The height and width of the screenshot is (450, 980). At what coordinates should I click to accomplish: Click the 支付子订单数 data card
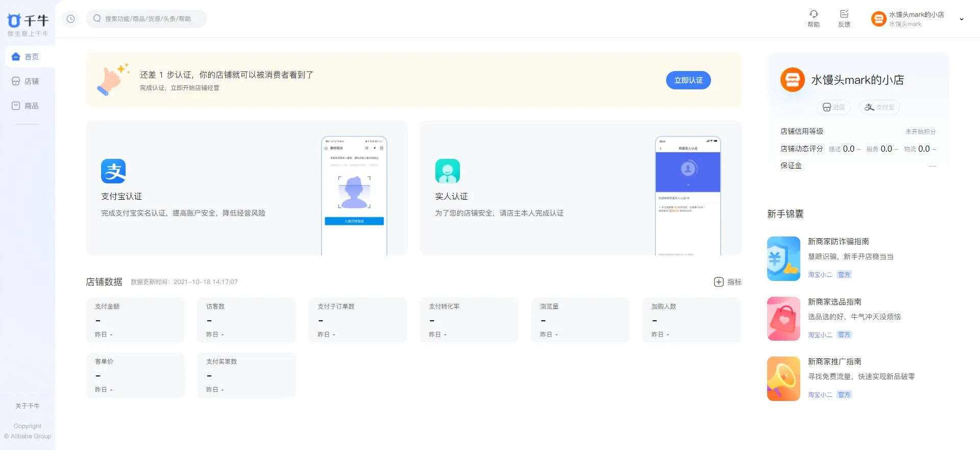[x=358, y=320]
